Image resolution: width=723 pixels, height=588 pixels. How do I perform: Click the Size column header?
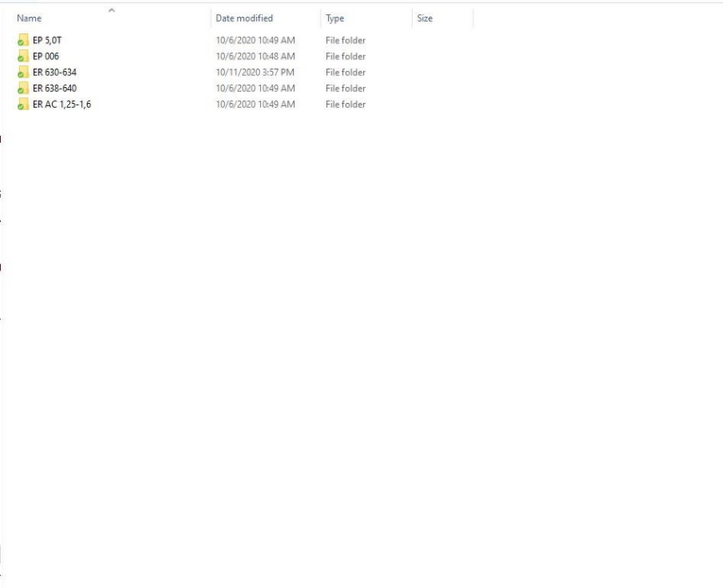[x=425, y=19]
